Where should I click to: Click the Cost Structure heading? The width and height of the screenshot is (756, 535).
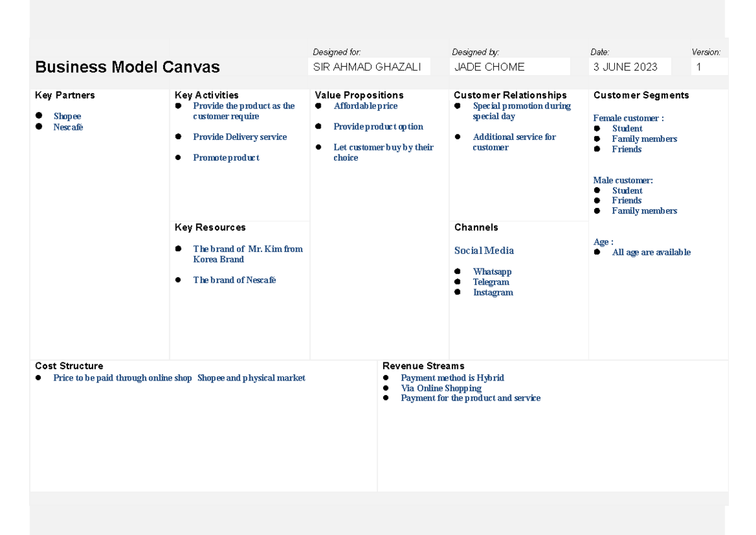(69, 366)
